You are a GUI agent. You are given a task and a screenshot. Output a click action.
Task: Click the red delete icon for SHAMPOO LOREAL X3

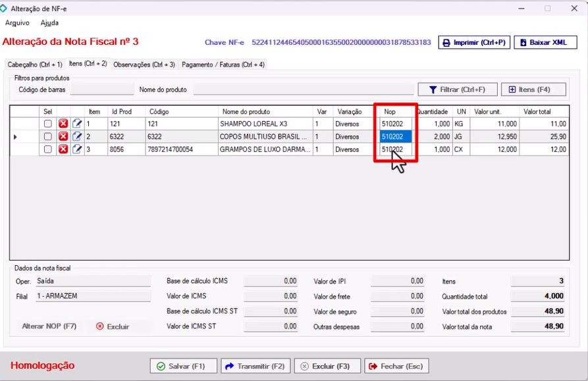[63, 124]
